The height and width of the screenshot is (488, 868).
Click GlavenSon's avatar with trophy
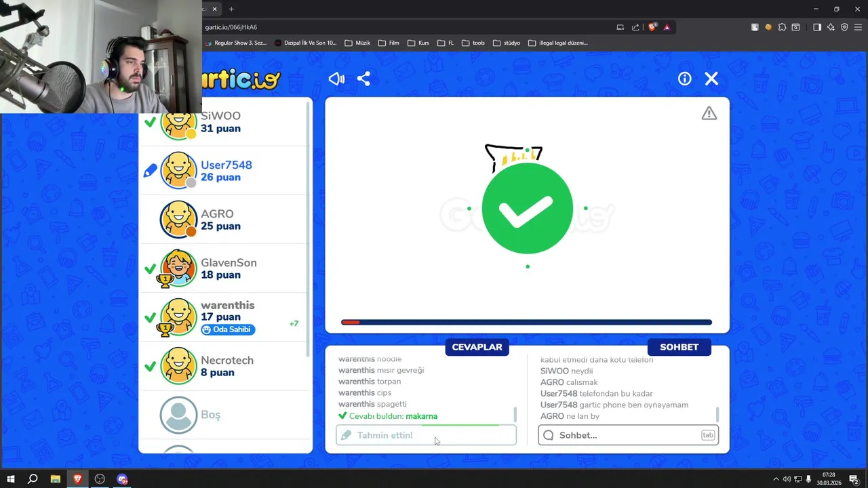pyautogui.click(x=178, y=268)
